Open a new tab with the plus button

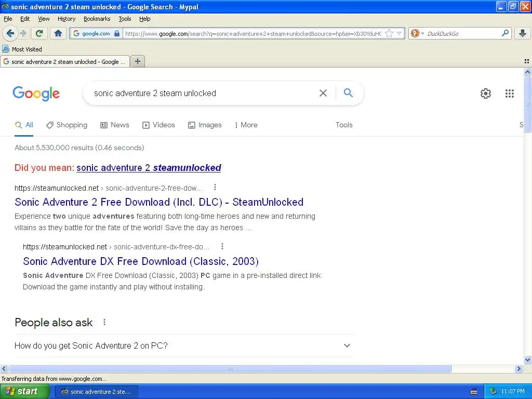137,61
